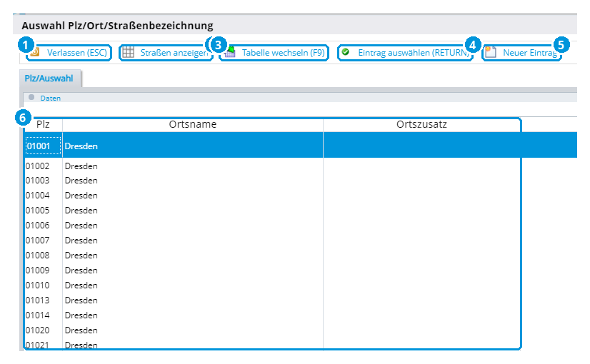Click Dresden in row 01020
This screenshot has width=590, height=364.
pyautogui.click(x=81, y=330)
